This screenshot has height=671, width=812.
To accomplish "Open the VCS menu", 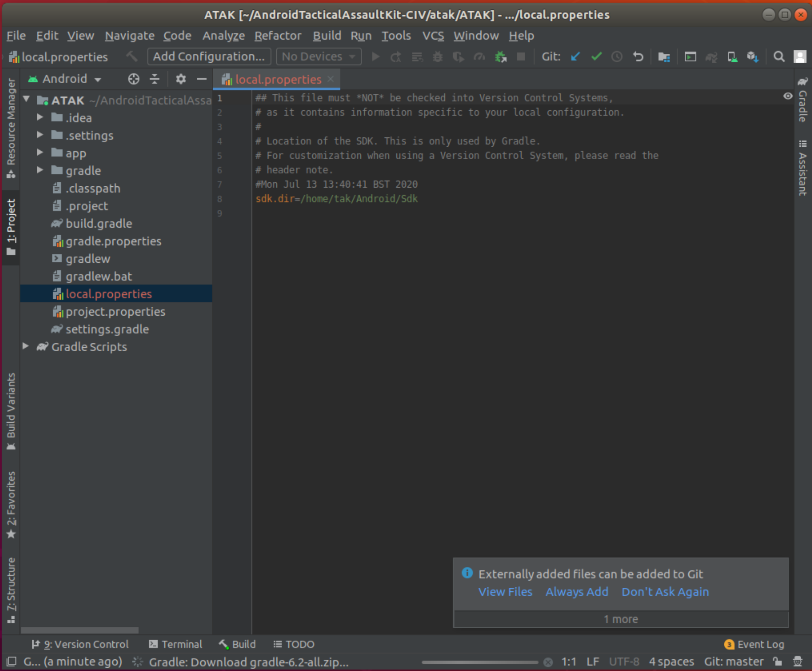I will tap(433, 36).
